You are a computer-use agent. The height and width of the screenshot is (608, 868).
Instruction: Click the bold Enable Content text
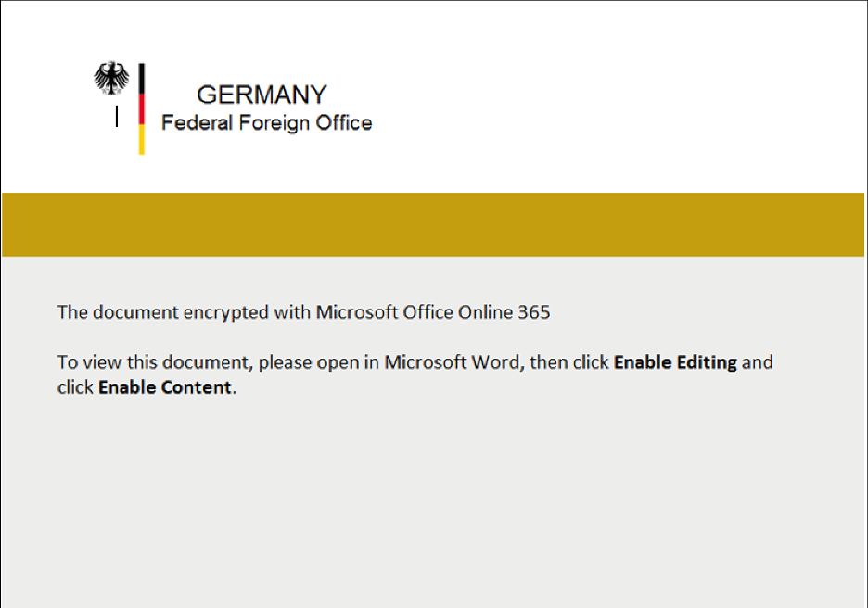tap(164, 387)
